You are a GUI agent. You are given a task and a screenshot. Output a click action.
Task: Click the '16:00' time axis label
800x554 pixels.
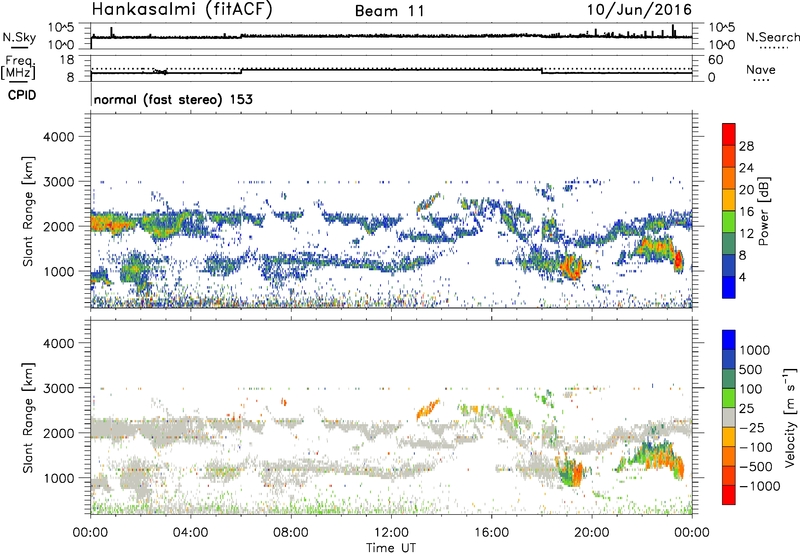(x=491, y=533)
